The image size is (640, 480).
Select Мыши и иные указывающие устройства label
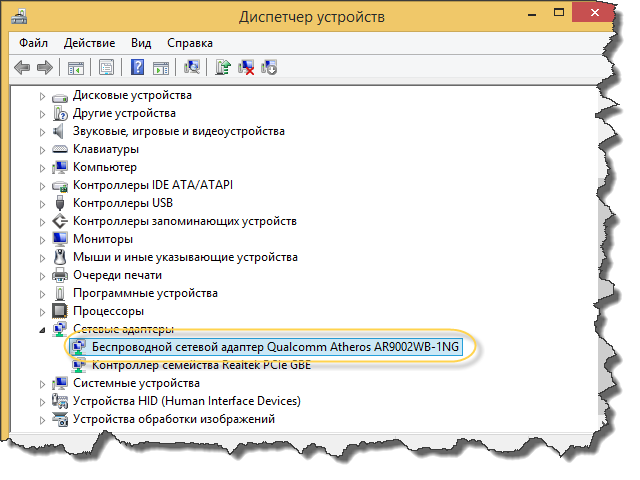[185, 257]
